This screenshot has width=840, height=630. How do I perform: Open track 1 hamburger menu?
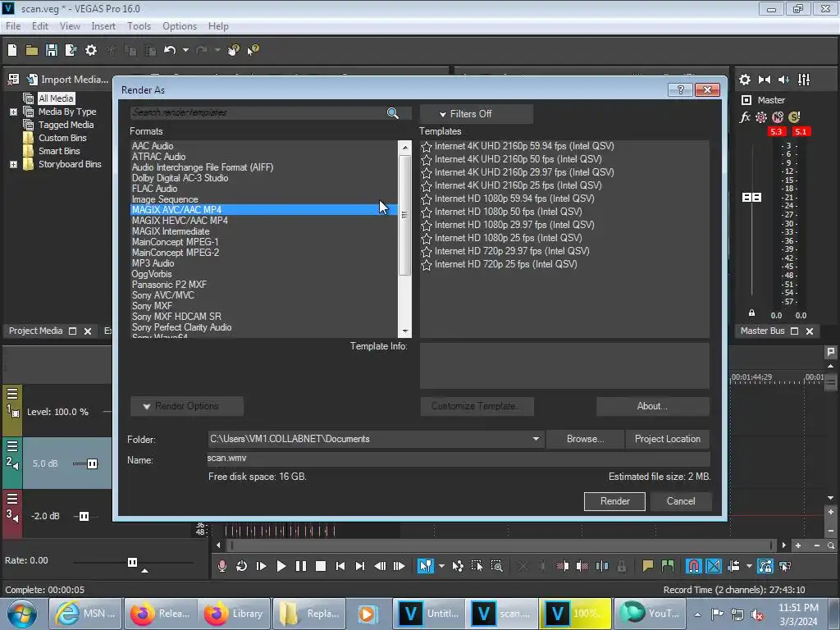12,394
